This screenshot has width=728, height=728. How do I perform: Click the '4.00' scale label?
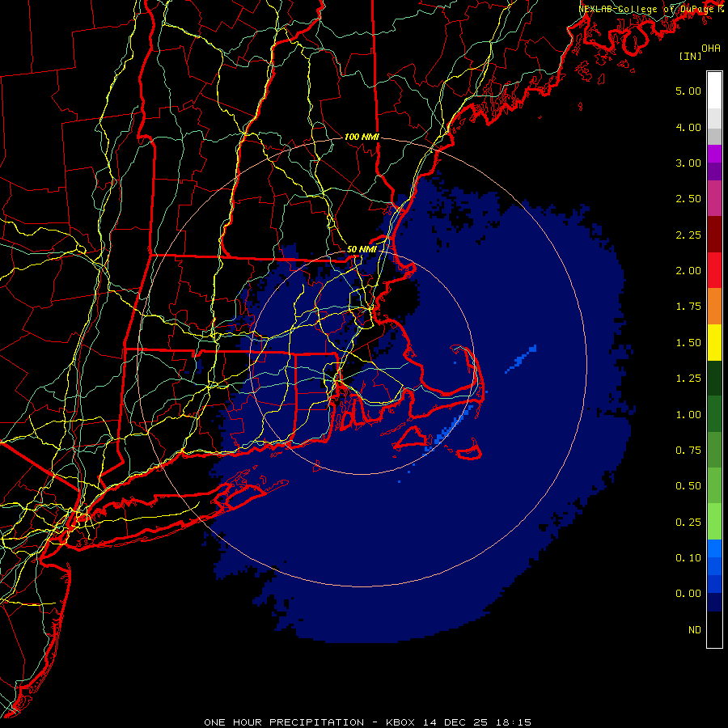pos(688,127)
